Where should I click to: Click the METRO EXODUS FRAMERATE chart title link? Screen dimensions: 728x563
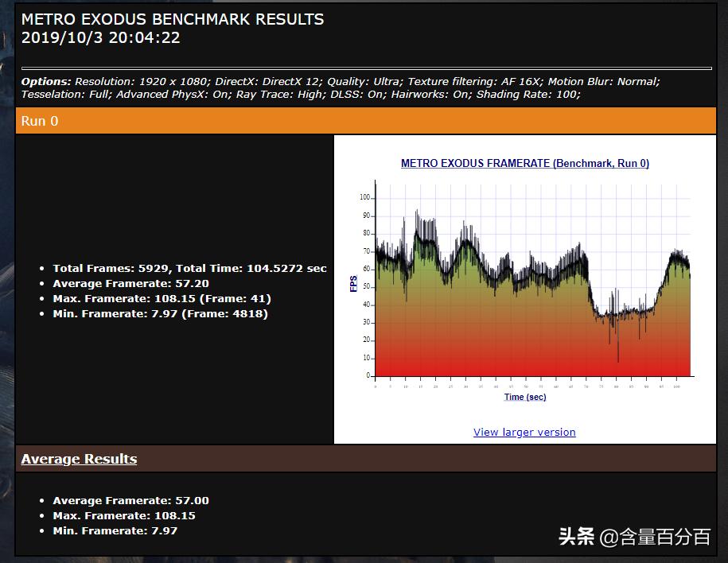524,163
